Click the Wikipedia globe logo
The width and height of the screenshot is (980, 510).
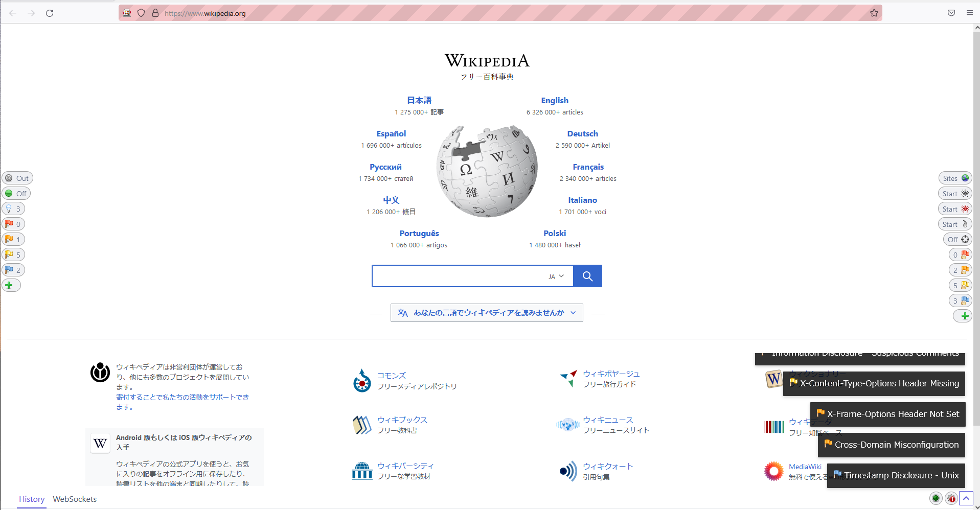coord(487,171)
